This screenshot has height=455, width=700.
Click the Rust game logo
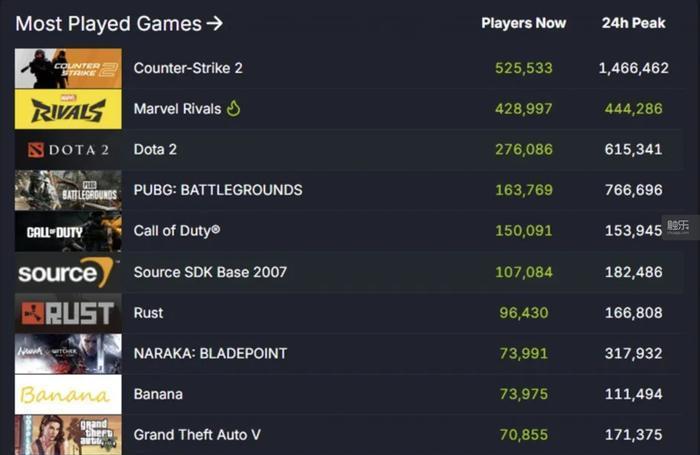click(x=68, y=313)
